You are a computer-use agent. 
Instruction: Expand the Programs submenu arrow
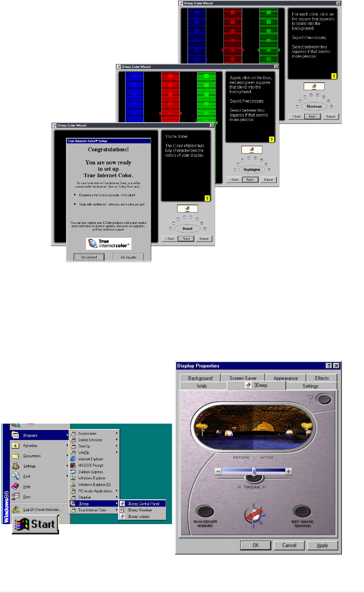[x=67, y=435]
